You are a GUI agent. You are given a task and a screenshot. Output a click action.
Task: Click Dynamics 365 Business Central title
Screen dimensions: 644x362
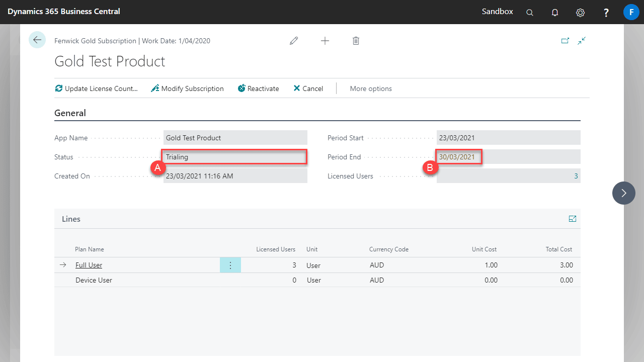pyautogui.click(x=64, y=12)
